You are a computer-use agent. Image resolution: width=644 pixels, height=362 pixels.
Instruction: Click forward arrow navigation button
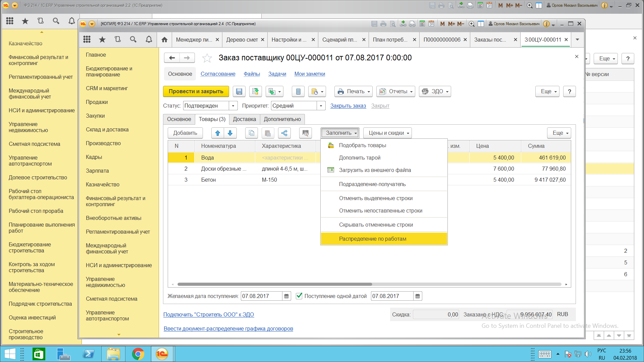pyautogui.click(x=187, y=58)
